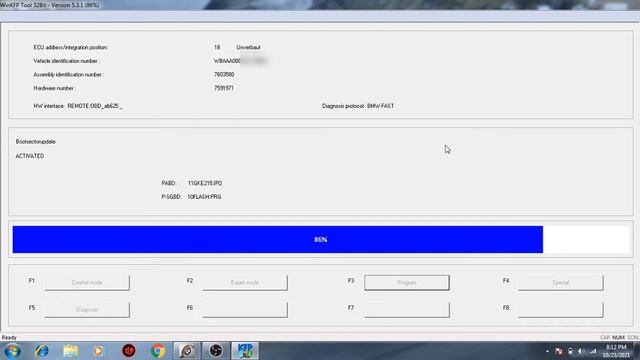Screen dimensions: 640x360
Task: Click the Unverbaut integration position text
Action: tap(248, 47)
